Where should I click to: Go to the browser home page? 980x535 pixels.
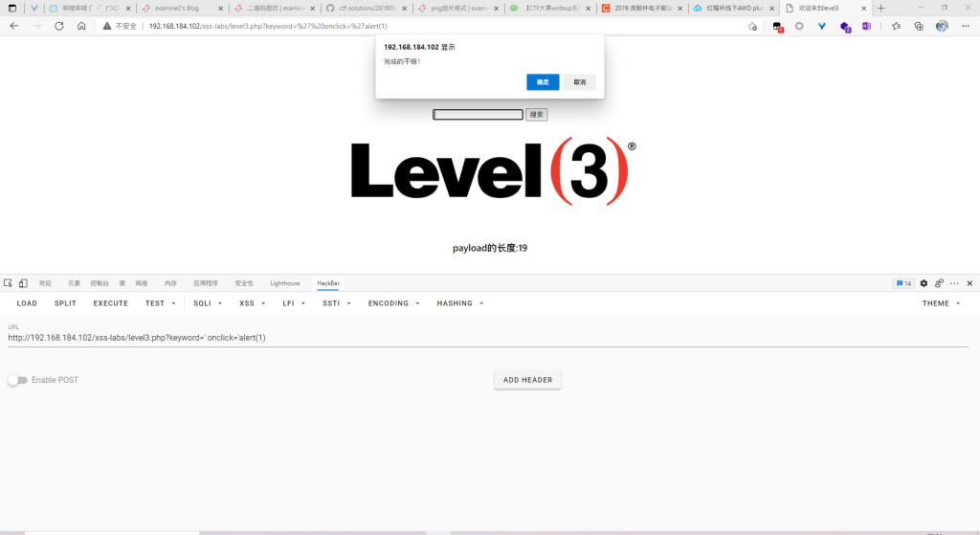[x=81, y=26]
